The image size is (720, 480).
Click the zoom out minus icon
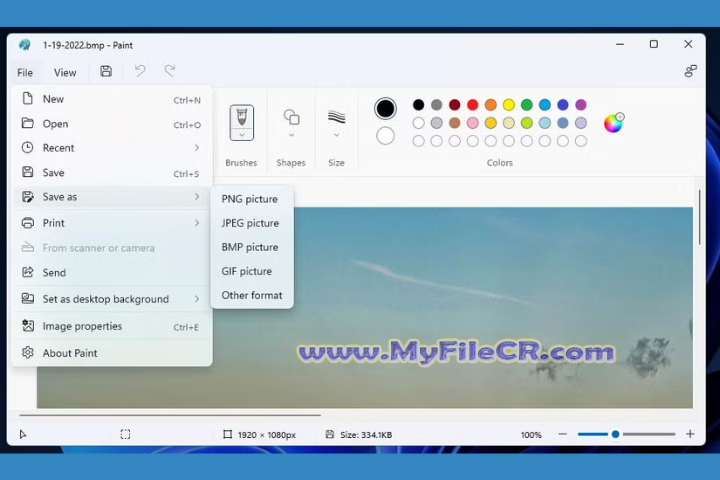(x=562, y=434)
